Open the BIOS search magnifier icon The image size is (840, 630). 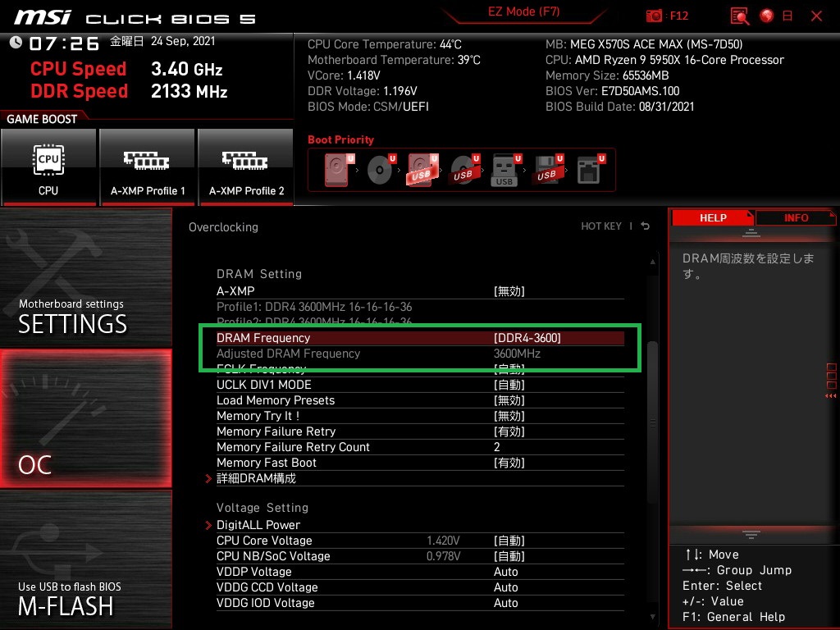point(740,16)
